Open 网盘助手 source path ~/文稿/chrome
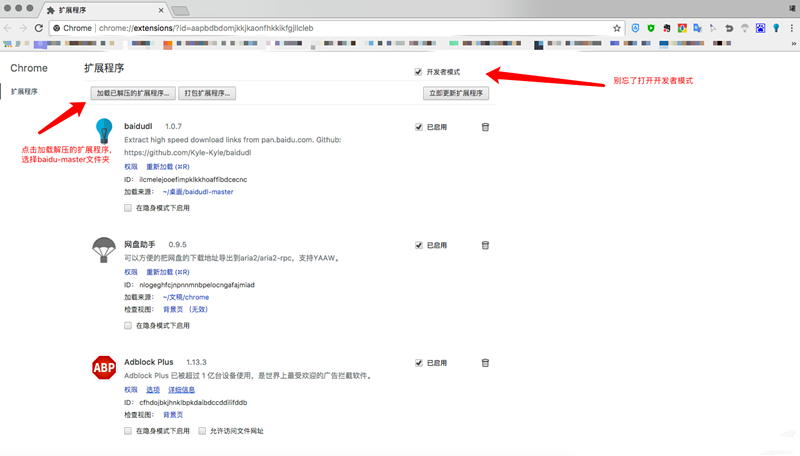This screenshot has height=456, width=800. click(186, 297)
